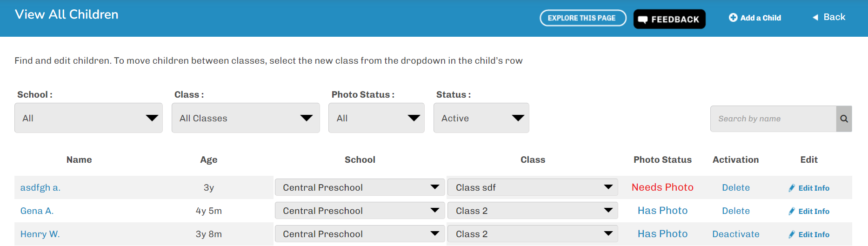Focus the Search by name field
The height and width of the screenshot is (246, 868).
tap(773, 119)
